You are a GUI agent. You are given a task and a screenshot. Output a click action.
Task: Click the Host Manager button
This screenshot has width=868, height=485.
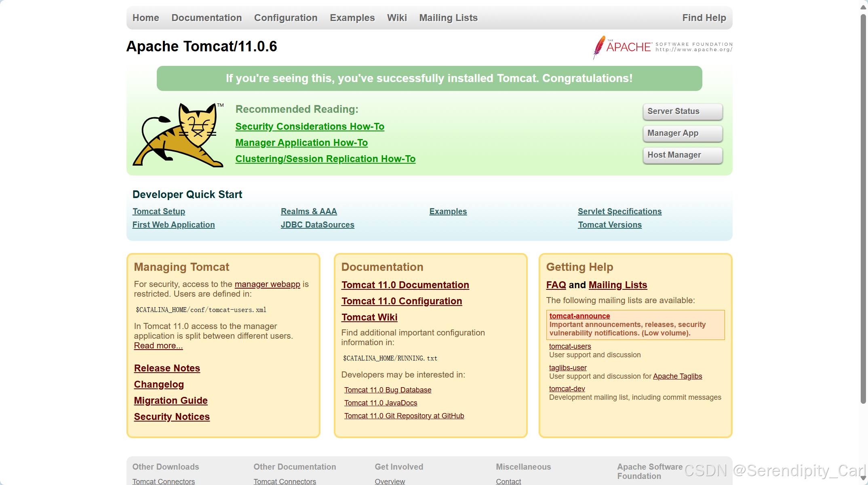(x=682, y=155)
